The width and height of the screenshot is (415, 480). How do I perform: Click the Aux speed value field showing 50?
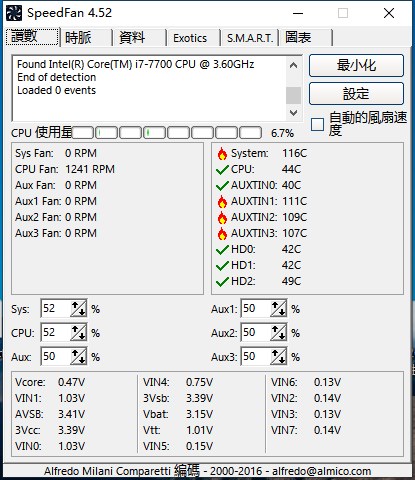55,357
